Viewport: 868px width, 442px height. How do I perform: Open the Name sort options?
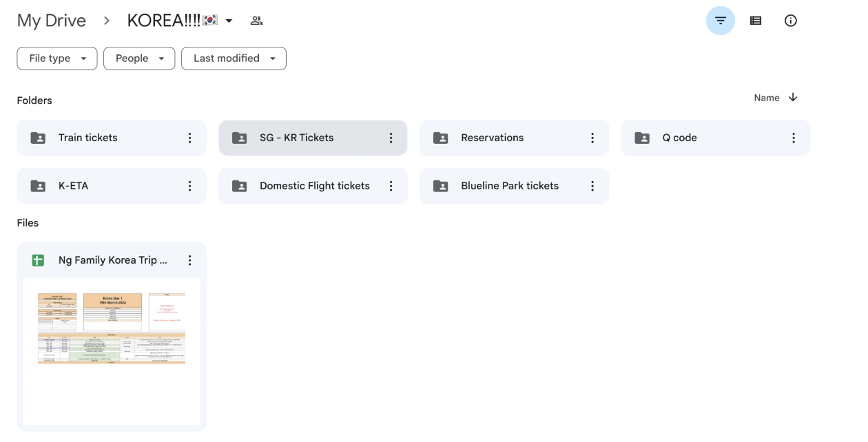click(767, 98)
